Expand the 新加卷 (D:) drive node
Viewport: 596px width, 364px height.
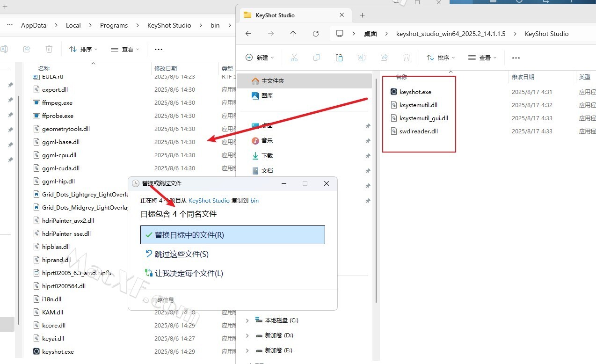(x=247, y=335)
